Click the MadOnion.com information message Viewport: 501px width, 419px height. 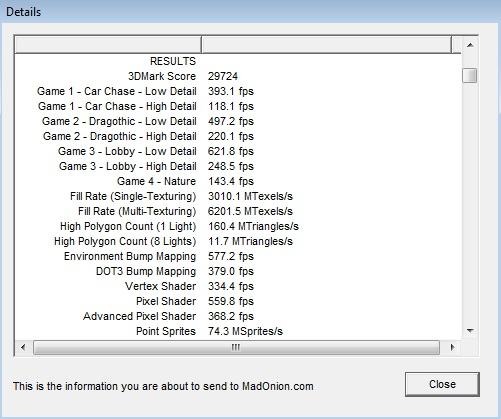tap(163, 386)
